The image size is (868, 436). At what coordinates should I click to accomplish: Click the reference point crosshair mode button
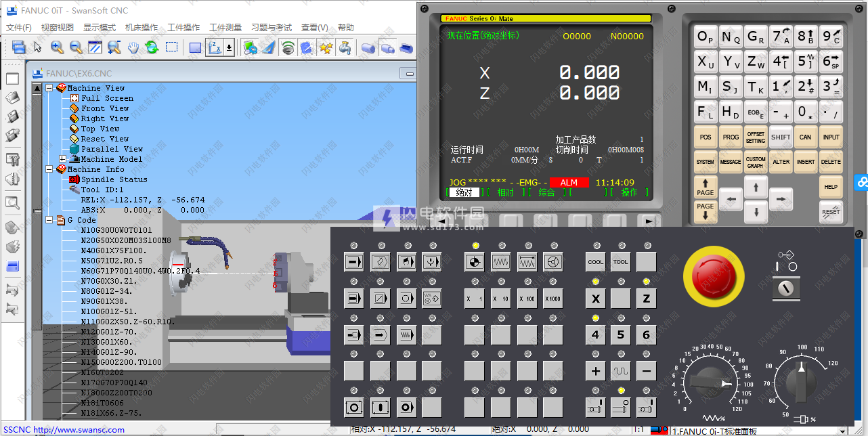[475, 261]
